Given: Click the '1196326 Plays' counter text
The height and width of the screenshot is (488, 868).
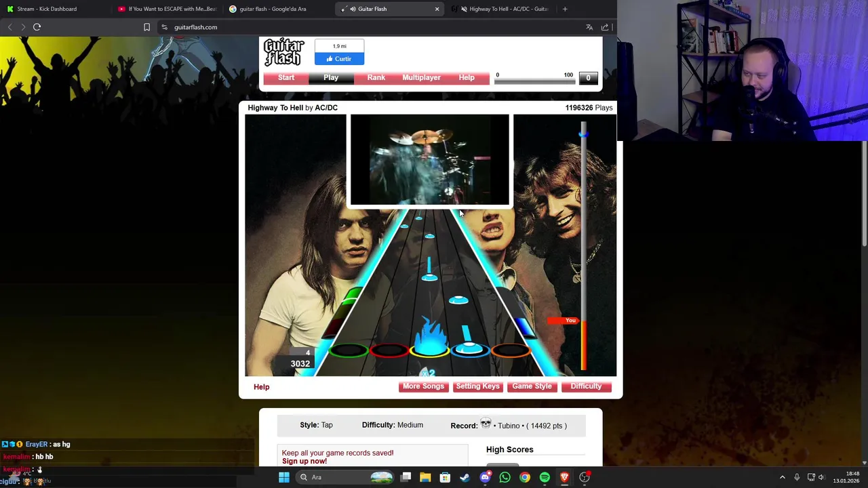Looking at the screenshot, I should pos(589,108).
